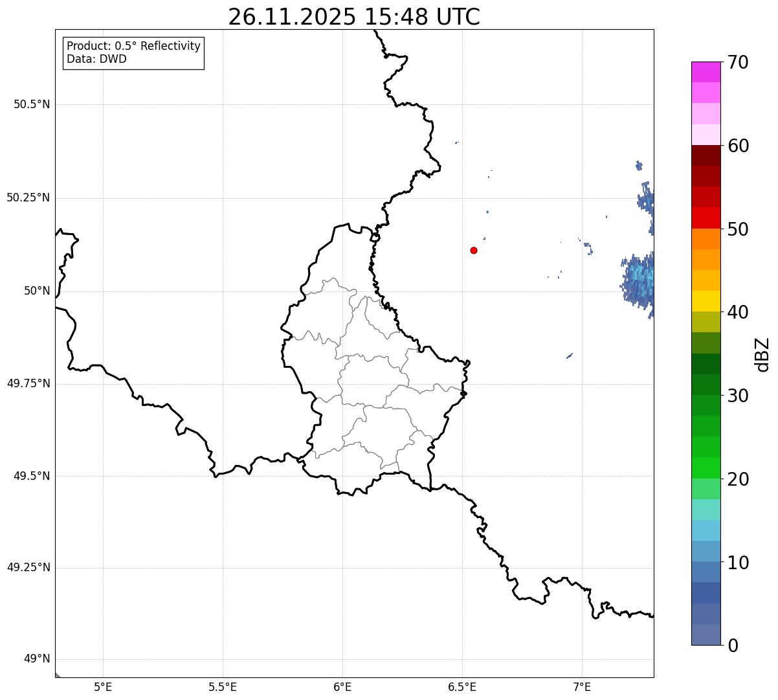The width and height of the screenshot is (778, 700).
Task: Select the dark maroon swatch just below 60 dBZ
Action: 706,155
